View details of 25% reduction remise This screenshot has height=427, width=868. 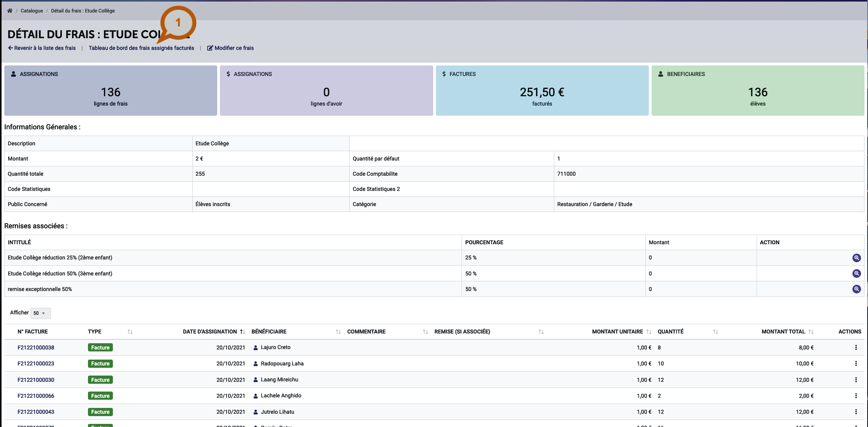856,258
